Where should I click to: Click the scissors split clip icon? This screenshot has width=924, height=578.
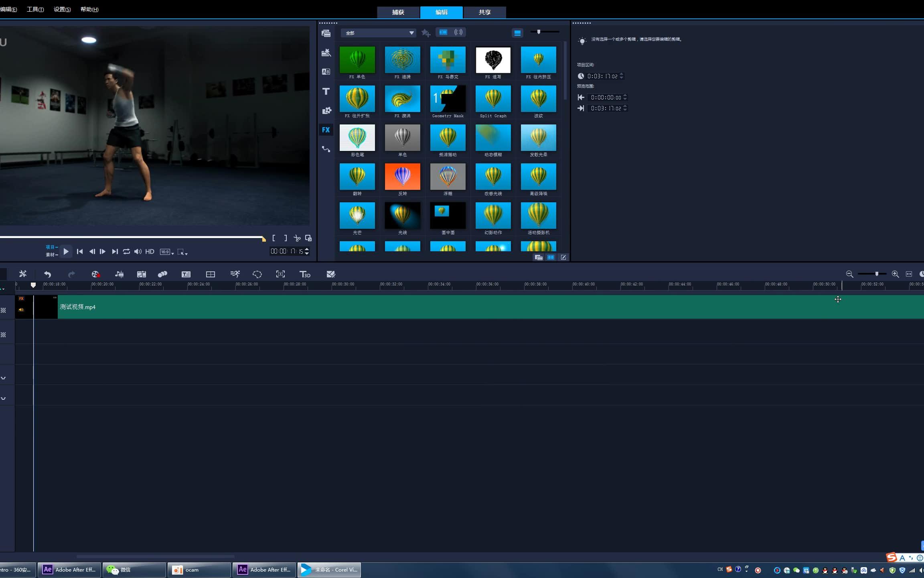tap(297, 238)
